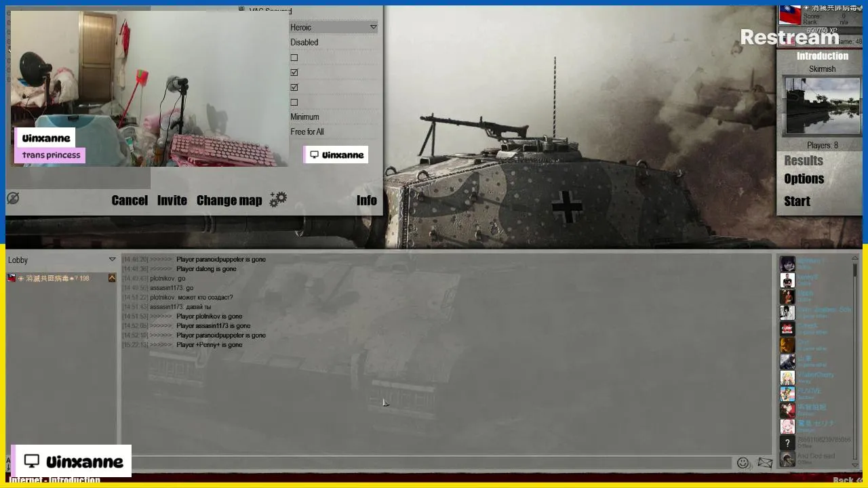Click the 'Free for All' setting value
This screenshot has height=488, width=868.
point(307,132)
